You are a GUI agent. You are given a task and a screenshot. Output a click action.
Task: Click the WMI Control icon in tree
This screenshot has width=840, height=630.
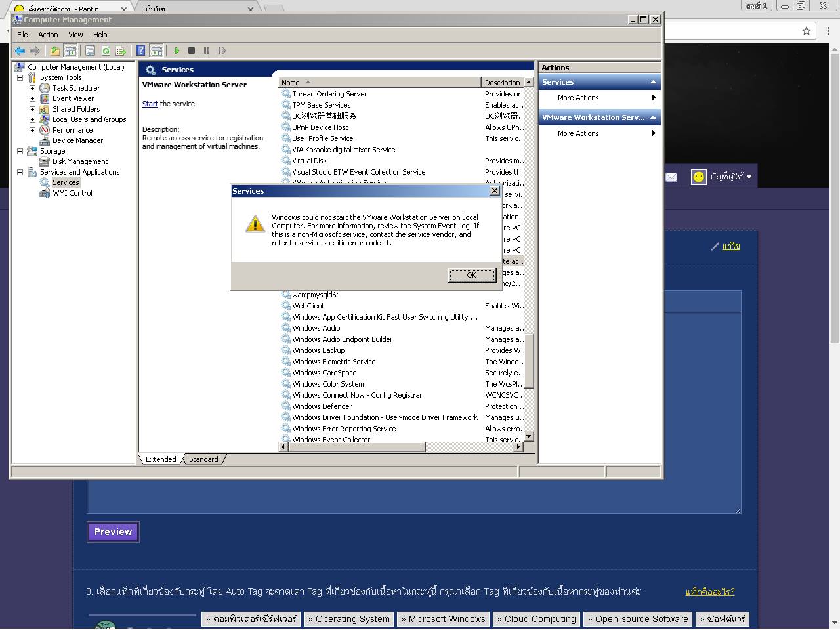45,193
